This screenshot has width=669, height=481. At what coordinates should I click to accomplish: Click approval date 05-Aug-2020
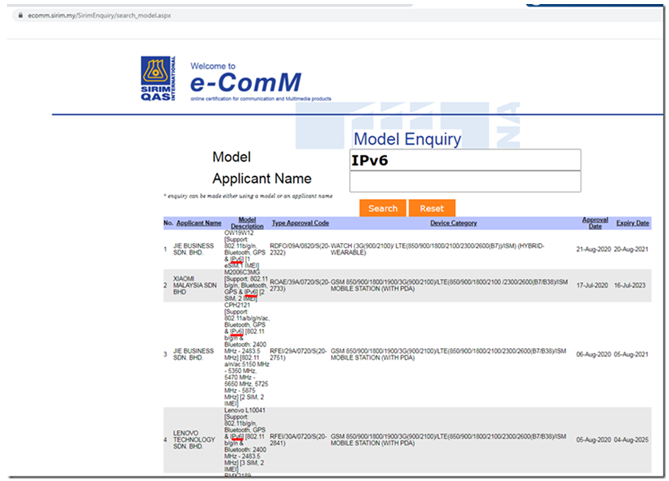pyautogui.click(x=593, y=440)
